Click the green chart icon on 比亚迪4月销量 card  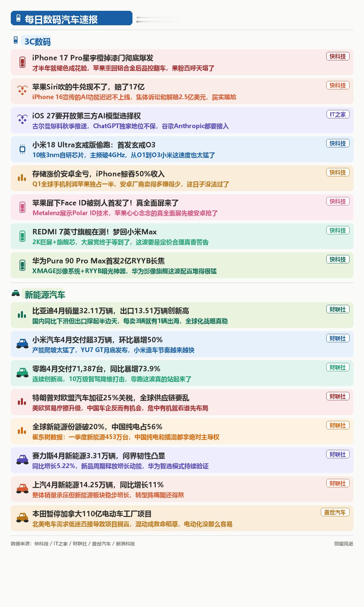point(22,315)
